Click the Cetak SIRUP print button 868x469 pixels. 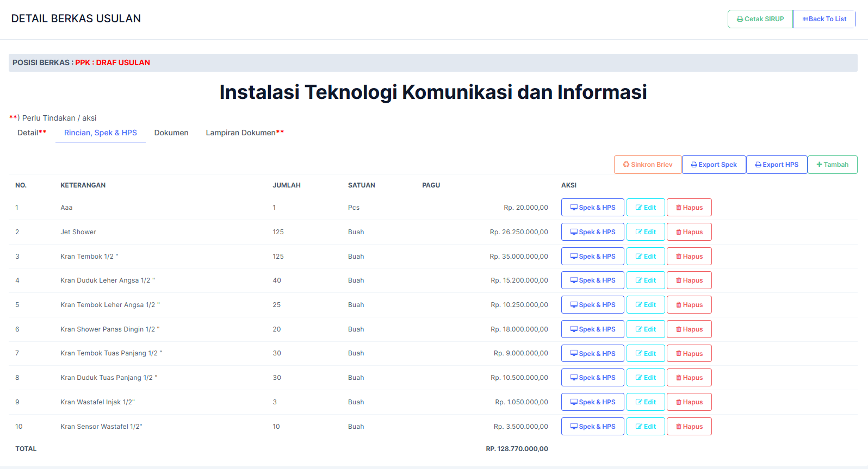760,19
